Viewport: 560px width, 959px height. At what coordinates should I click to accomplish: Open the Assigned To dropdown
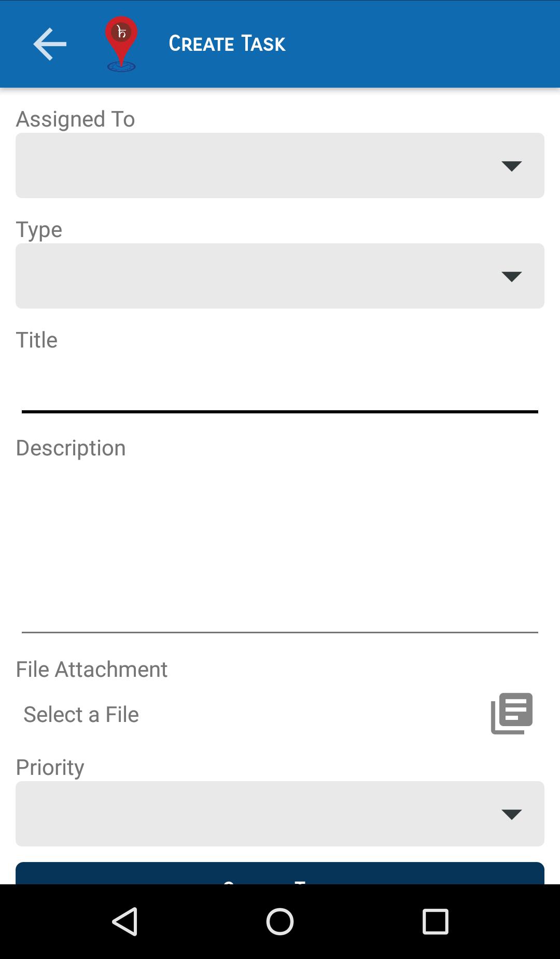pos(280,165)
